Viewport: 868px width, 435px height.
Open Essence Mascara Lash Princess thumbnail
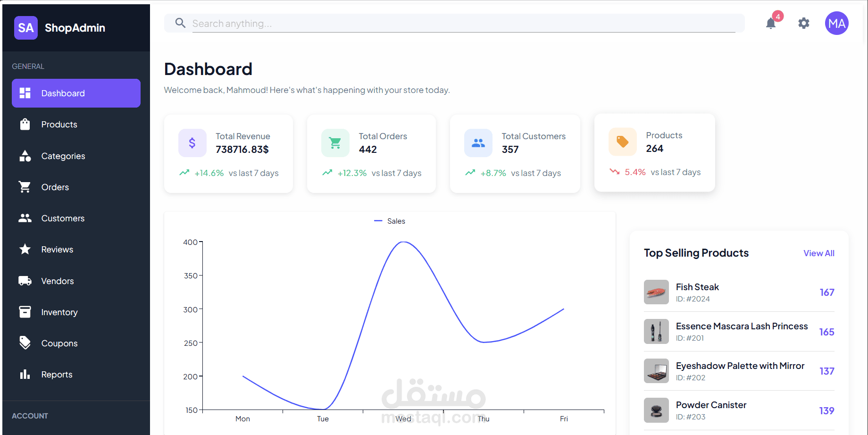656,331
